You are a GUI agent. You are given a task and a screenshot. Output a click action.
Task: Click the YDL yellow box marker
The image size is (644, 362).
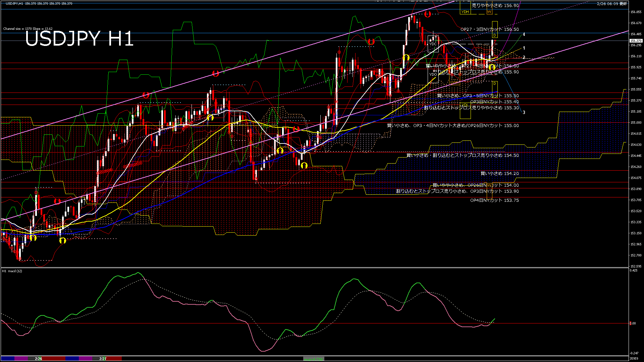(465, 105)
